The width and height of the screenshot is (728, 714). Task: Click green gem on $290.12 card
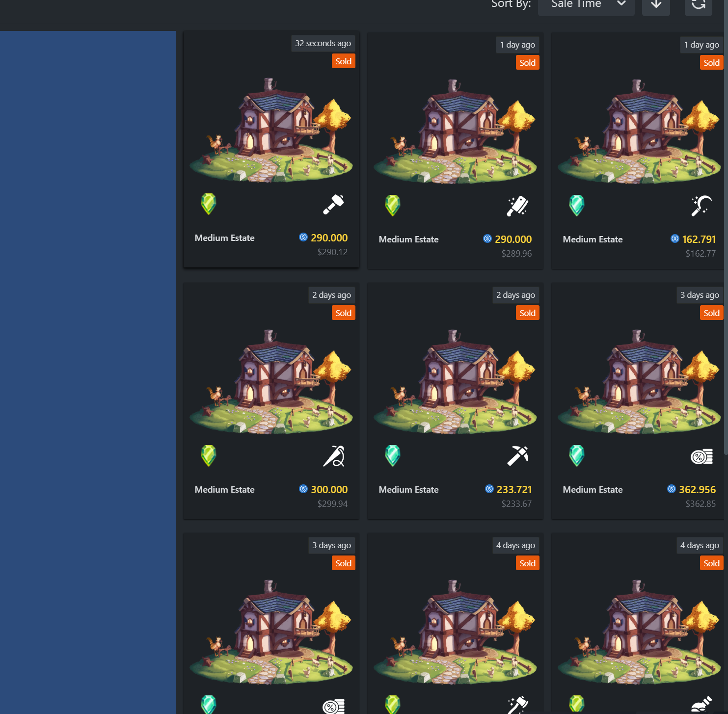click(209, 204)
